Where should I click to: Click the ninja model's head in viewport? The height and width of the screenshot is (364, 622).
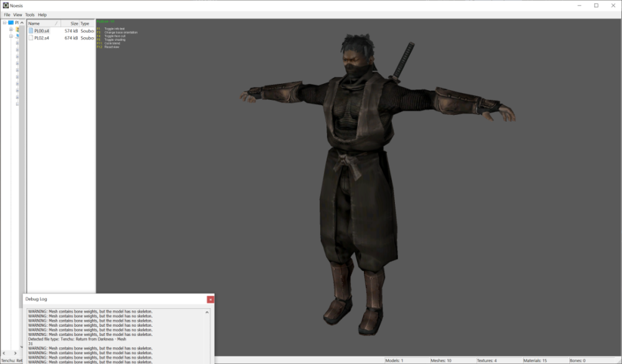pyautogui.click(x=358, y=55)
